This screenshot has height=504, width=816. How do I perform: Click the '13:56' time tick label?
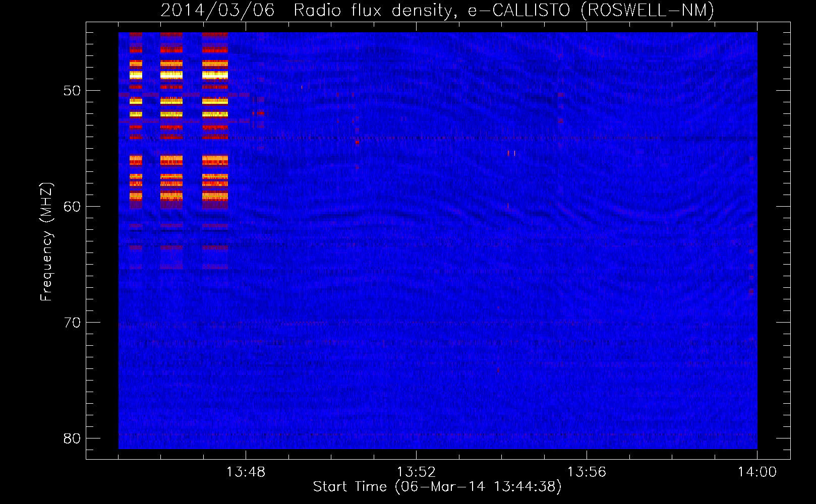click(587, 472)
